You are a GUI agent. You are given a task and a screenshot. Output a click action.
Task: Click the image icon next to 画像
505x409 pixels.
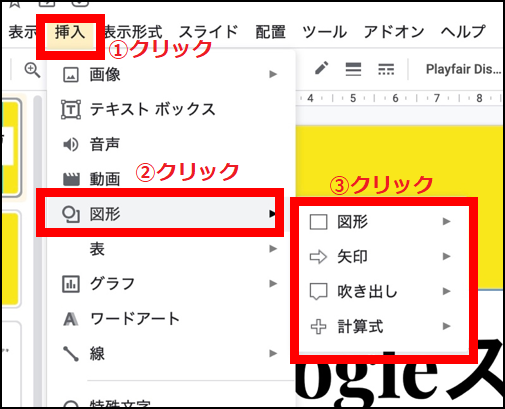point(71,75)
